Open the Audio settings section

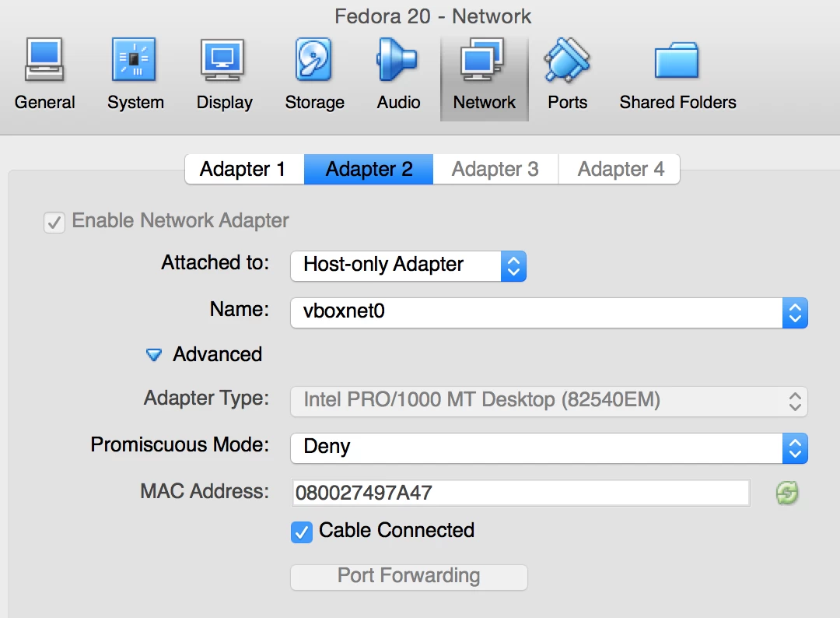point(398,74)
